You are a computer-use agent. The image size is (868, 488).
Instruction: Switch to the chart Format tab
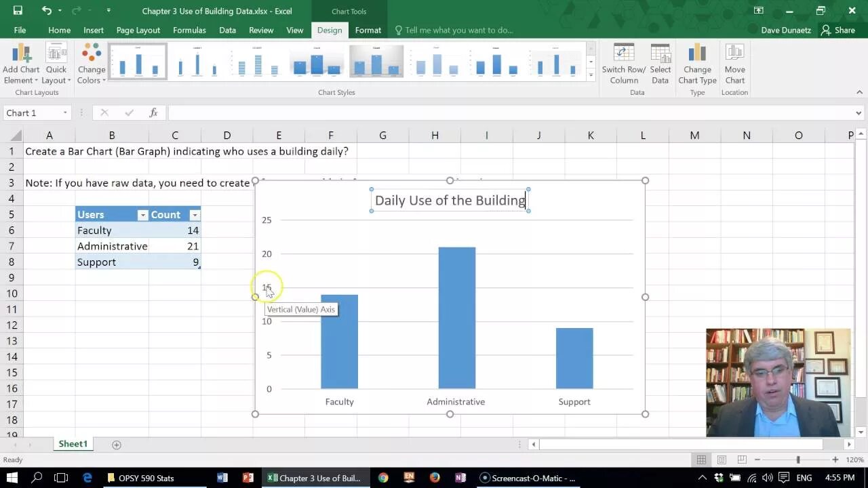tap(368, 30)
